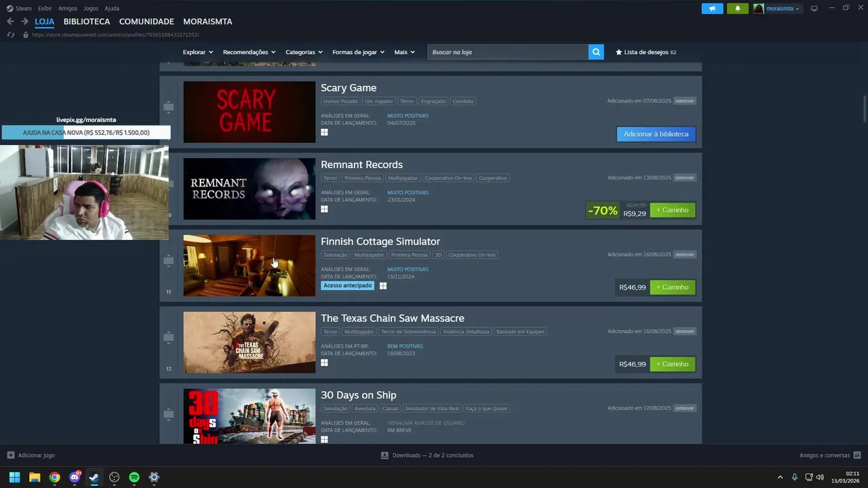Show hidden system tray icons
The image size is (868, 488).
(780, 477)
